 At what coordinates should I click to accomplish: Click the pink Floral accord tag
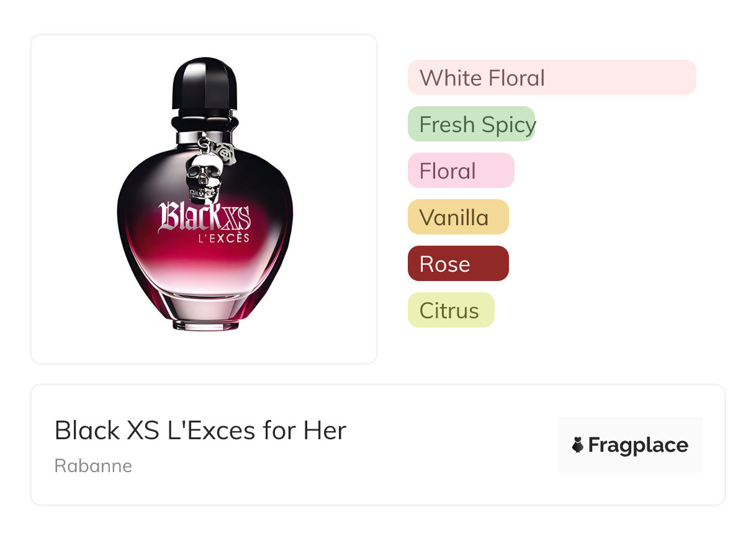(x=461, y=171)
